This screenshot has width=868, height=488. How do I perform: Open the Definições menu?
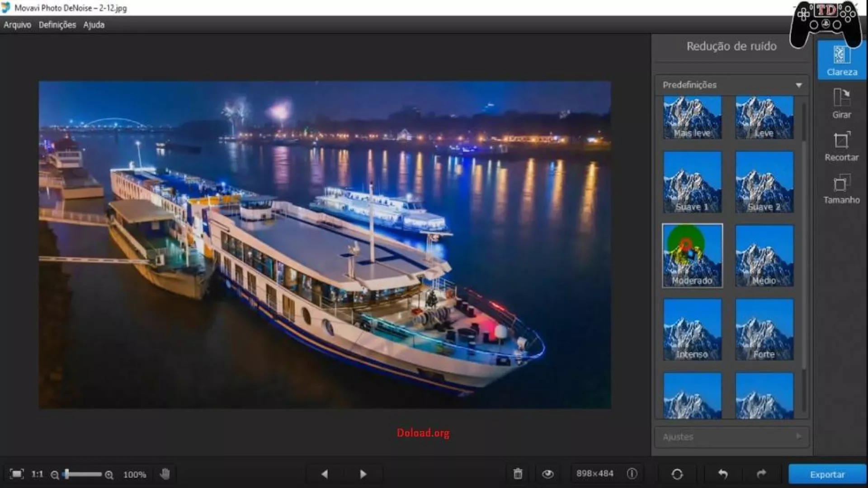pyautogui.click(x=57, y=25)
